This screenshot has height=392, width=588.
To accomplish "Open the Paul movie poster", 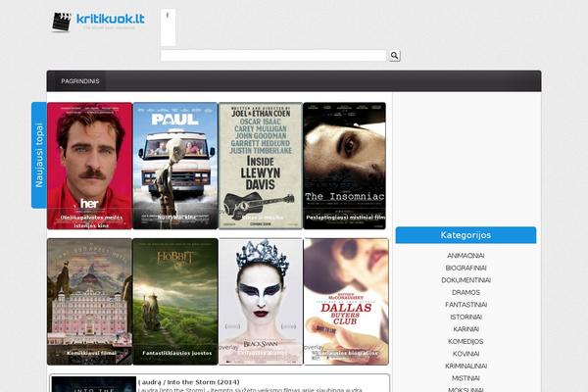I will pyautogui.click(x=175, y=166).
